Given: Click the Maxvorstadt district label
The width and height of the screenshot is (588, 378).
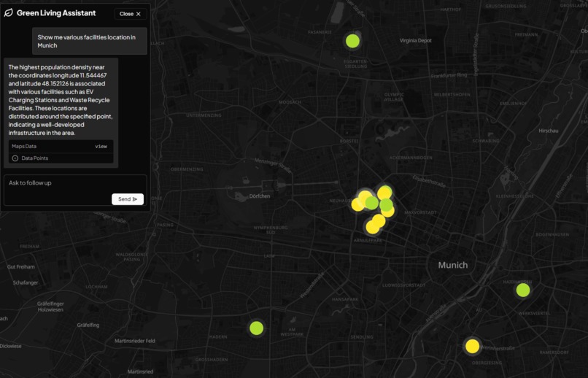Looking at the screenshot, I should click(420, 212).
